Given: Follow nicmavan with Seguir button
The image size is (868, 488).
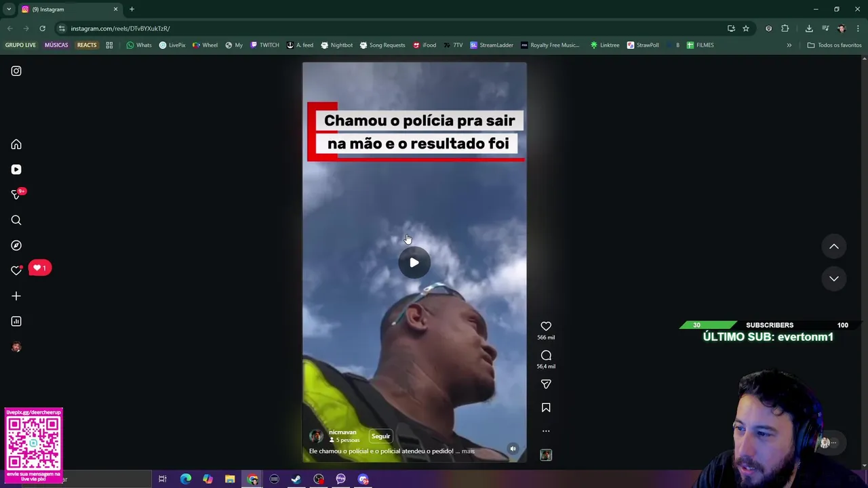Looking at the screenshot, I should coord(380,436).
